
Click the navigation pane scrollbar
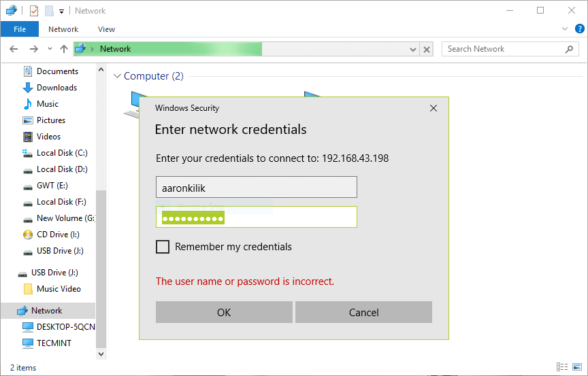tap(101, 269)
